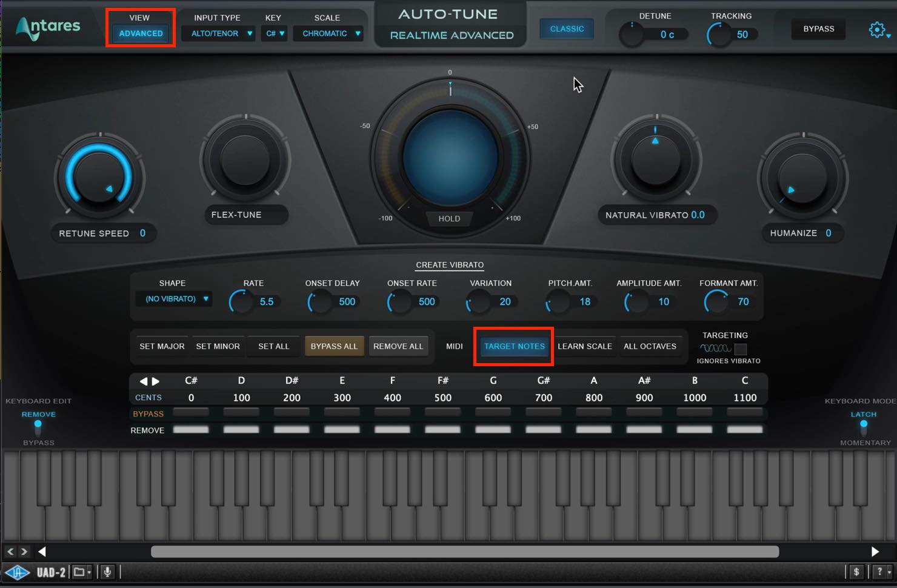Click the dollar sign purchase icon
Viewport: 897px width, 588px height.
[856, 572]
